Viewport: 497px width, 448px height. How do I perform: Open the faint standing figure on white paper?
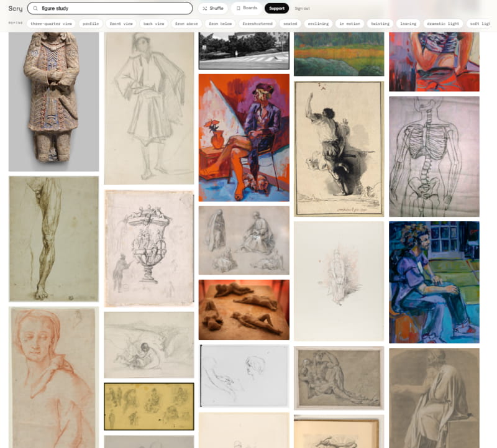point(339,281)
